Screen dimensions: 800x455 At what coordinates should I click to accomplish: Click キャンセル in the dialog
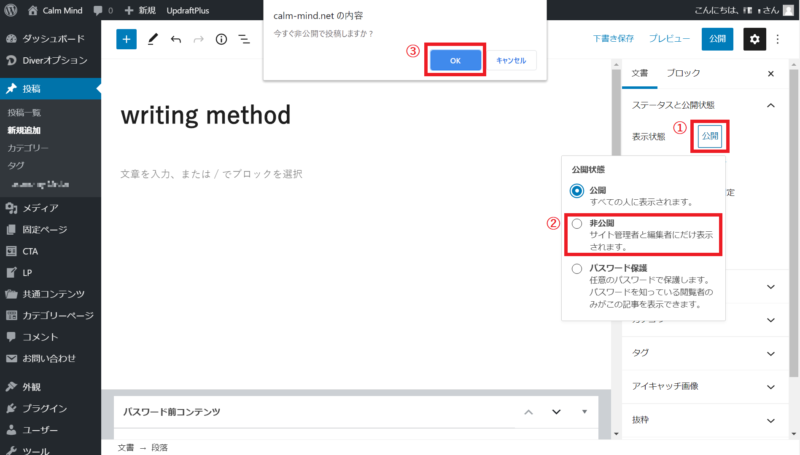click(511, 60)
